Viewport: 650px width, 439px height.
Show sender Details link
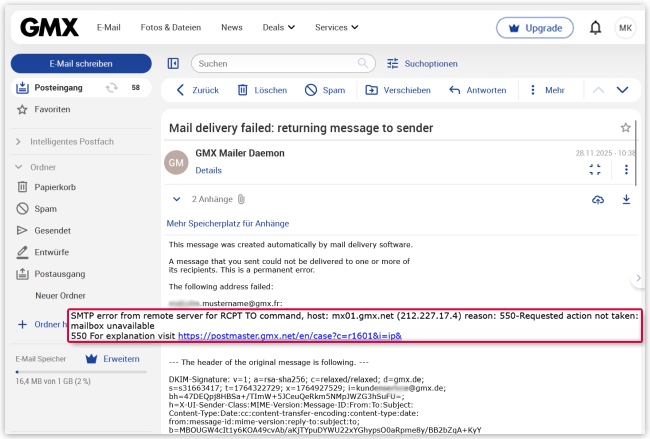(209, 170)
